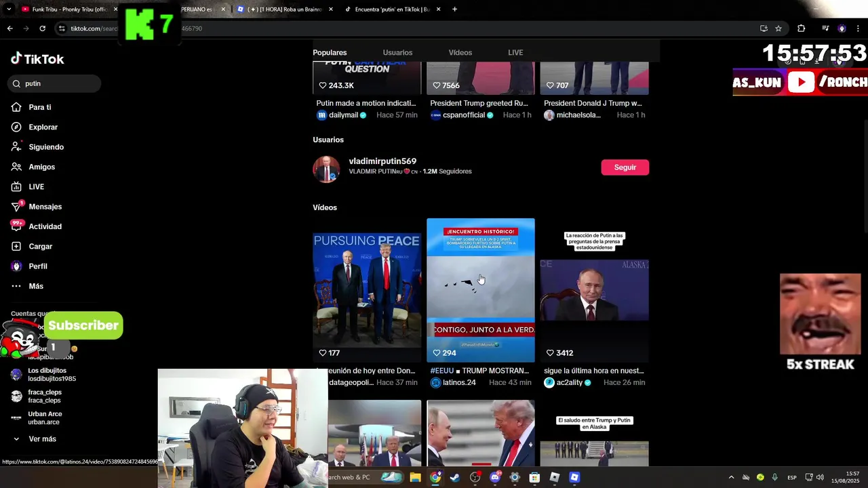868x488 pixels.
Task: Click 'sigue la última hora' caption
Action: click(594, 371)
